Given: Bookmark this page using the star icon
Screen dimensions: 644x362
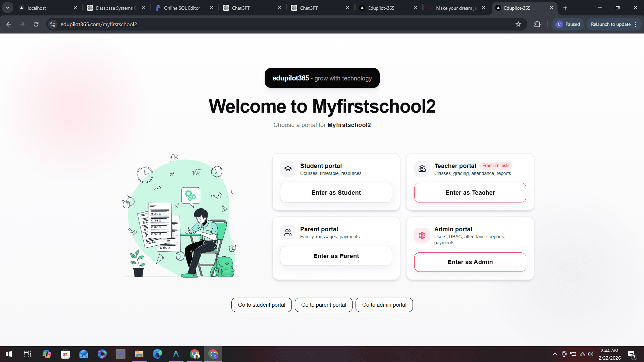Looking at the screenshot, I should 519,24.
